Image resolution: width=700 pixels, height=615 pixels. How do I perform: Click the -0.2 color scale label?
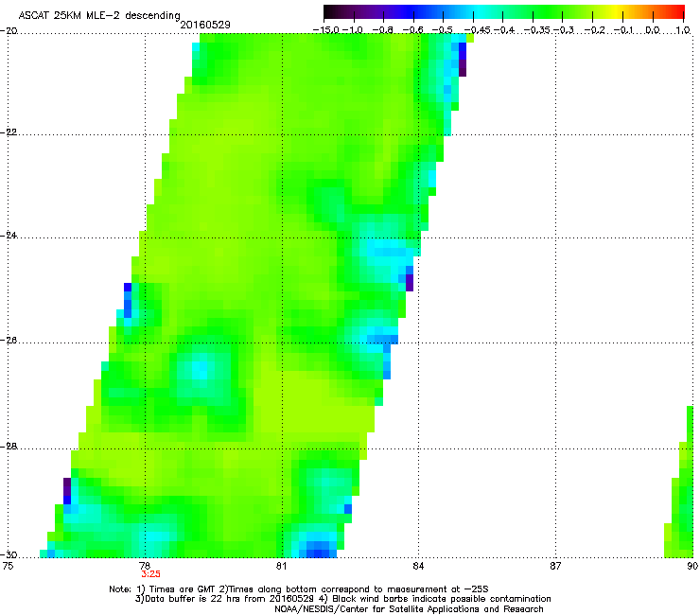pos(594,30)
